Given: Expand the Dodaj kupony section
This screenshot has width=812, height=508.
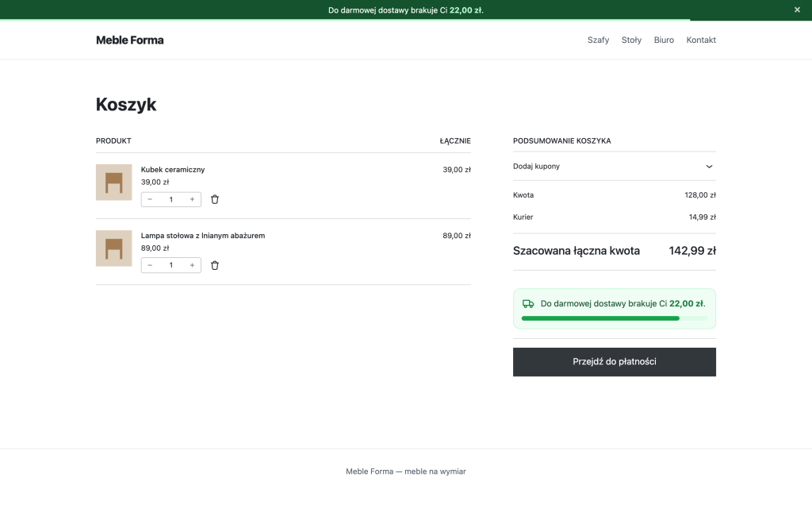Looking at the screenshot, I should [615, 167].
